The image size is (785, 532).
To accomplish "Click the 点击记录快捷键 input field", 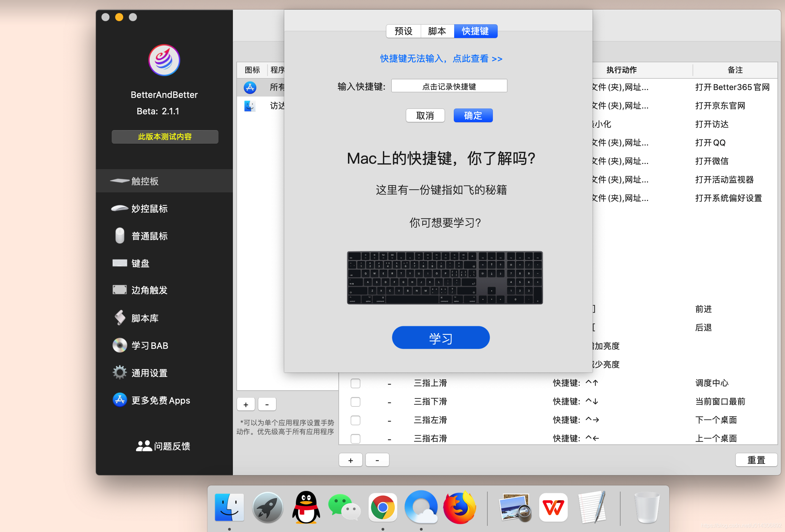I will click(x=449, y=86).
